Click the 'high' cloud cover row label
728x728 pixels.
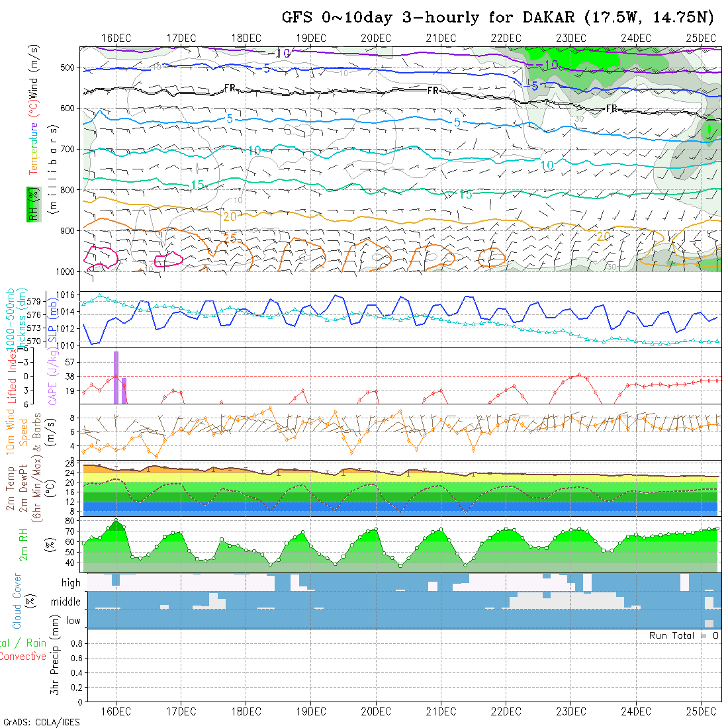pyautogui.click(x=71, y=583)
